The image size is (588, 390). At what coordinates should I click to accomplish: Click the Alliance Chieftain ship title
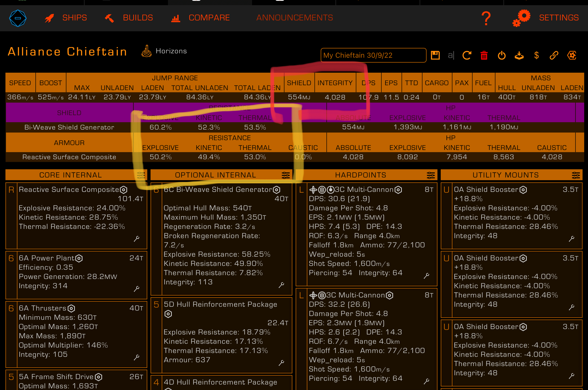67,51
